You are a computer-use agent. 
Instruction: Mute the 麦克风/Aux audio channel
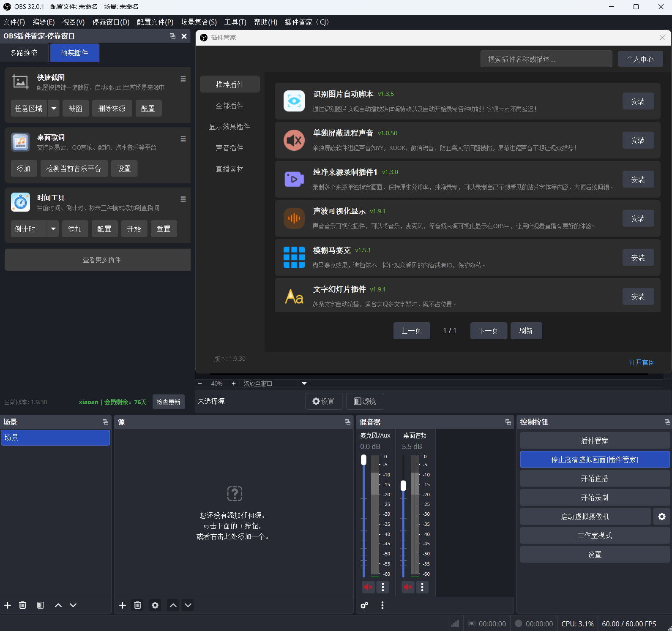368,587
